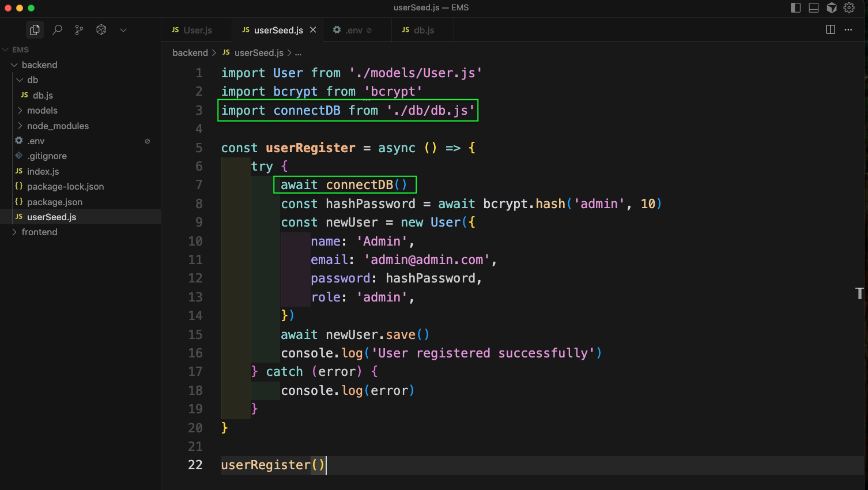Image resolution: width=868 pixels, height=490 pixels.
Task: Toggle the bottom Panel visibility
Action: (x=814, y=7)
